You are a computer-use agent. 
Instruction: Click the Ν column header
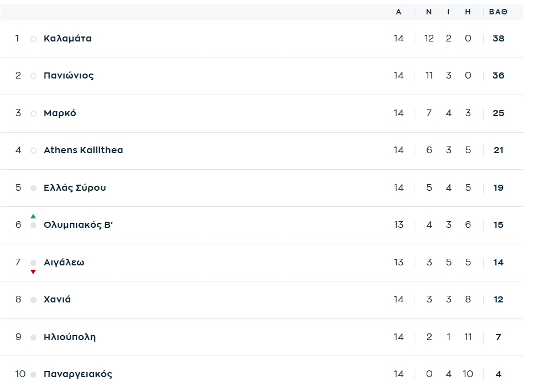429,12
